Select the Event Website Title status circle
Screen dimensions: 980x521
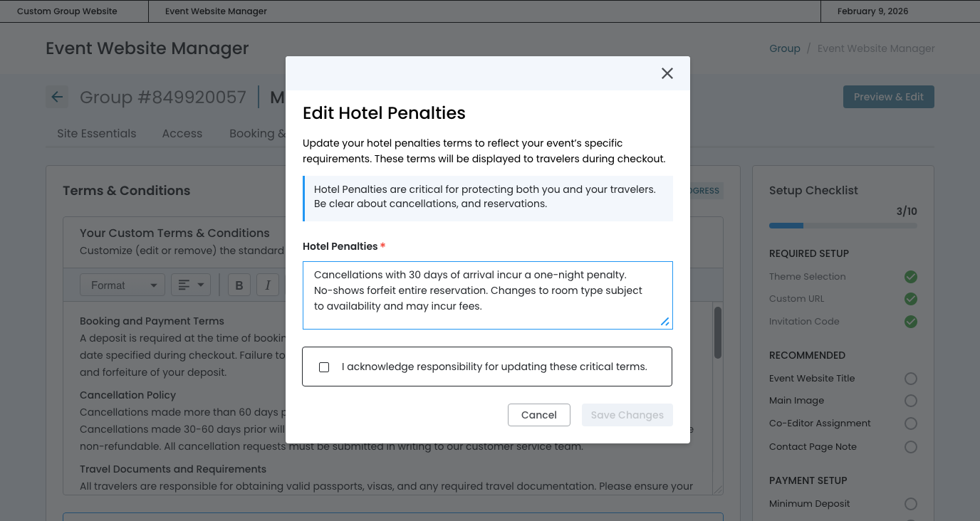click(x=910, y=379)
